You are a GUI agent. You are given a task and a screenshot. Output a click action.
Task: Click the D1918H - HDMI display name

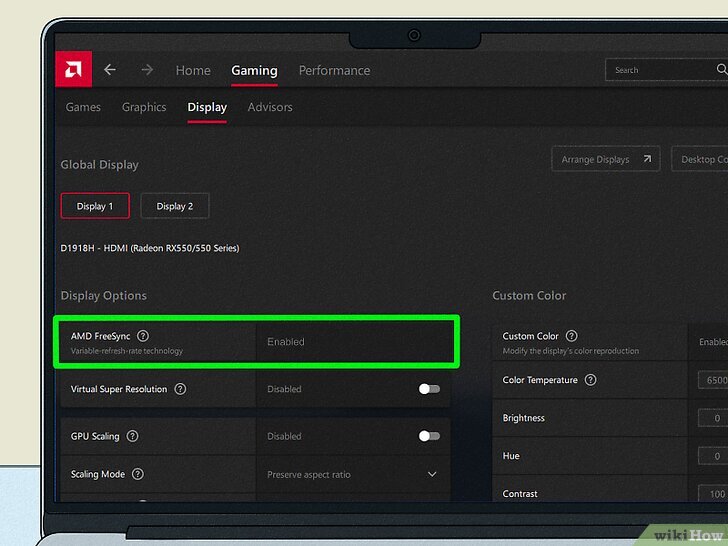point(150,248)
